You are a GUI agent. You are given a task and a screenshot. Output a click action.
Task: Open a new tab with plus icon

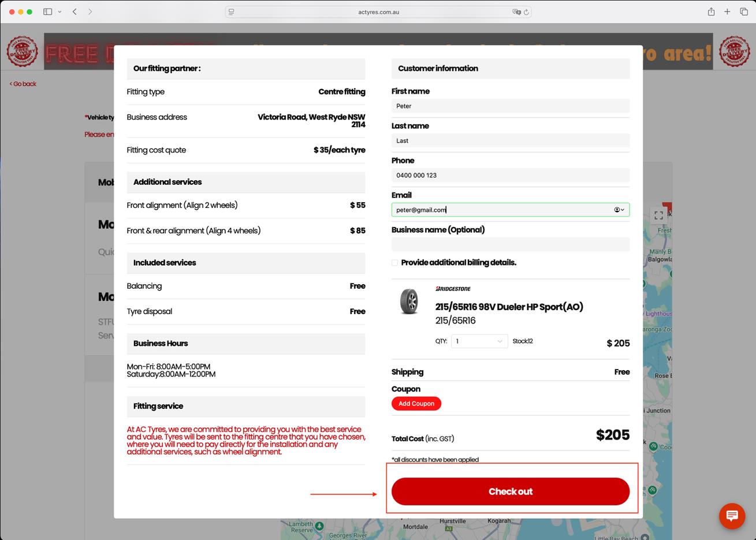coord(727,12)
